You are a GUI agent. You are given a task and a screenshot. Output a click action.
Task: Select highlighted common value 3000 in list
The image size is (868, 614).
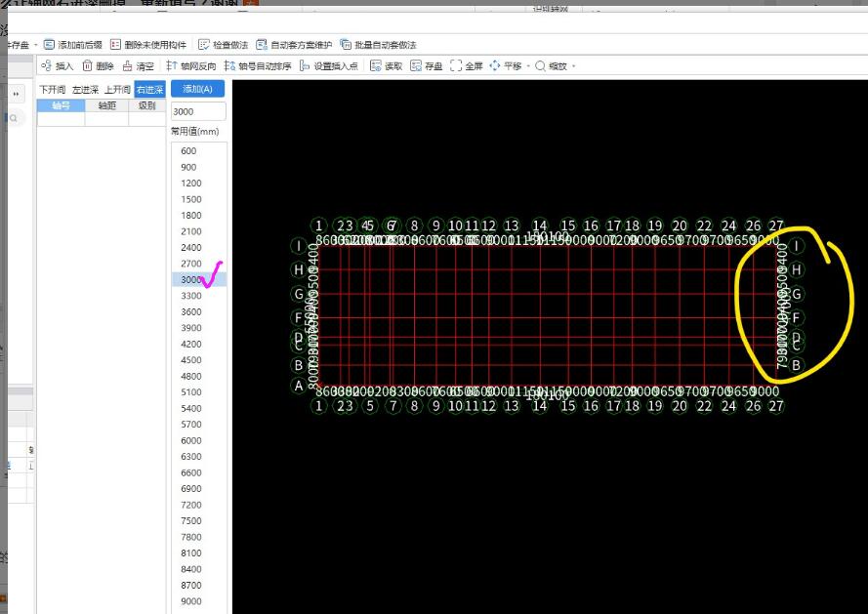click(x=199, y=279)
